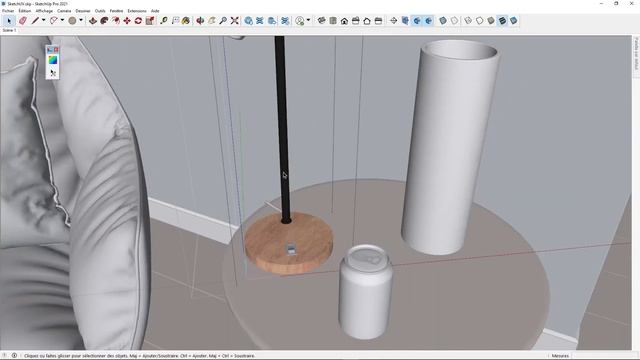Click the Zoom Extents tool
Screen dimensions: 640x360
[x=234, y=20]
